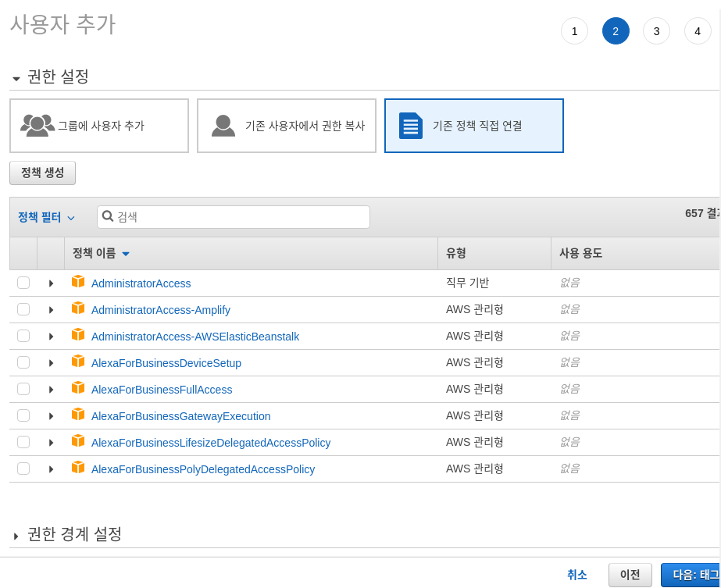
Task: Expand AlexaForBusinessPolyDelegatedAccessPolicy row arrow
Action: point(51,469)
